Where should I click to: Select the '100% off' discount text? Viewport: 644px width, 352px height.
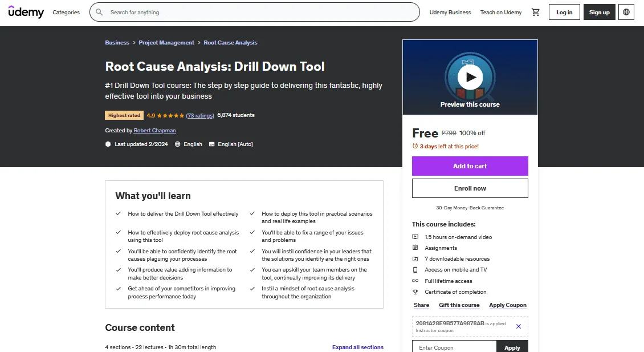[x=472, y=133]
